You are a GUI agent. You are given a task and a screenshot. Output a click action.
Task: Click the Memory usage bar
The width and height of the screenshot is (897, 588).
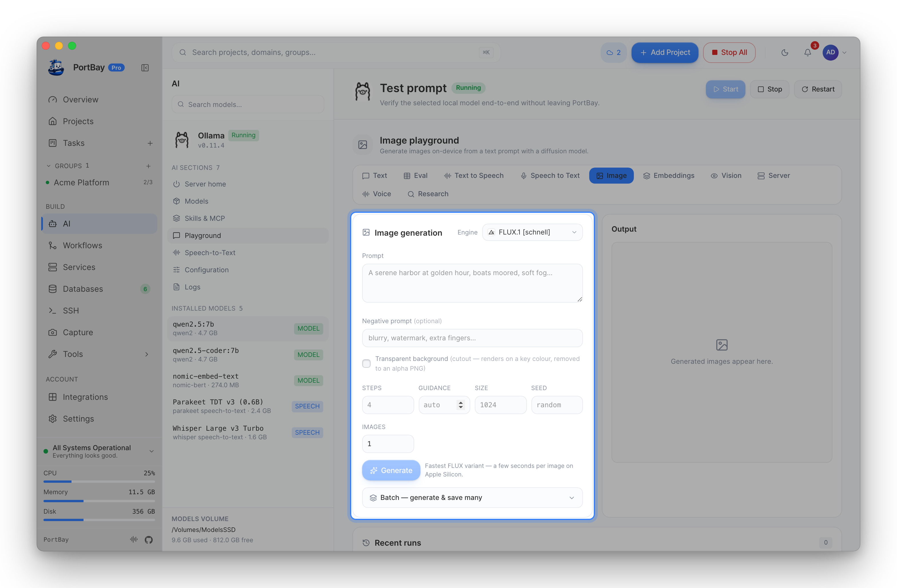click(x=99, y=501)
